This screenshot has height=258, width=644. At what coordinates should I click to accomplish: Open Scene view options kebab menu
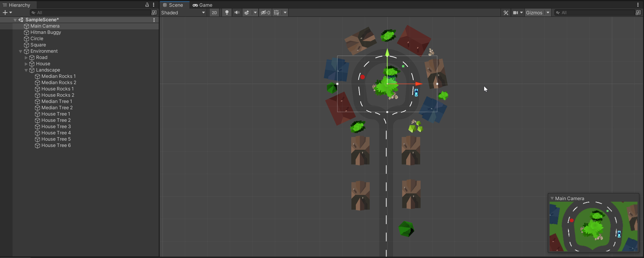pyautogui.click(x=638, y=5)
